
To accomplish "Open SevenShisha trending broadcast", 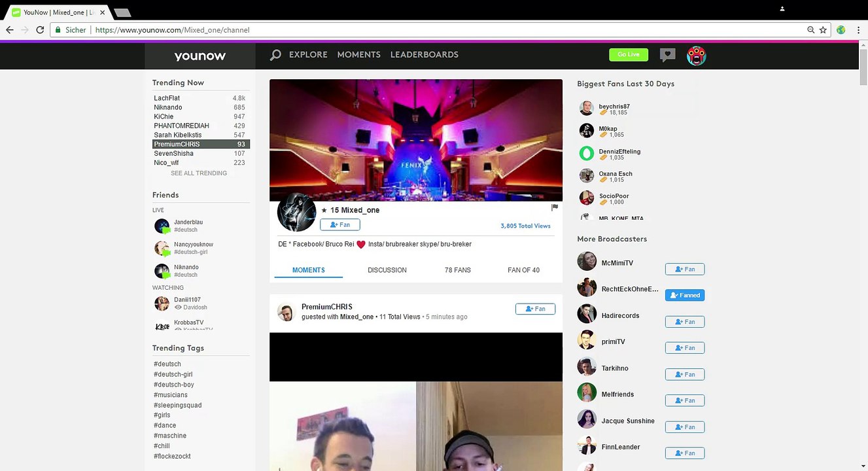I will (x=201, y=153).
